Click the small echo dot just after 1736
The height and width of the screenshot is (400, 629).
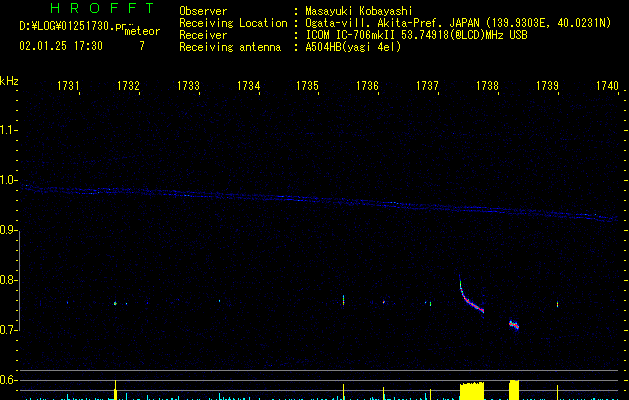coord(384,302)
